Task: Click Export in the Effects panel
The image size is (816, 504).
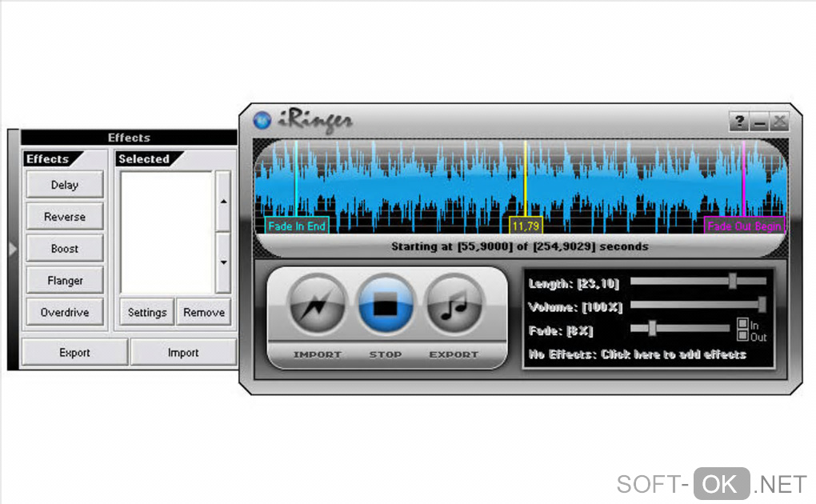Action: click(x=74, y=353)
